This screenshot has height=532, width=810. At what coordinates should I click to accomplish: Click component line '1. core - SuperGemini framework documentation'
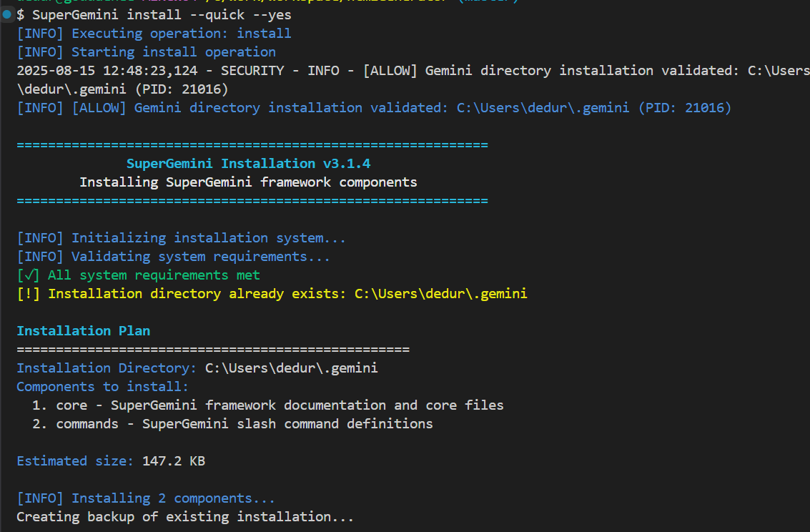[267, 405]
